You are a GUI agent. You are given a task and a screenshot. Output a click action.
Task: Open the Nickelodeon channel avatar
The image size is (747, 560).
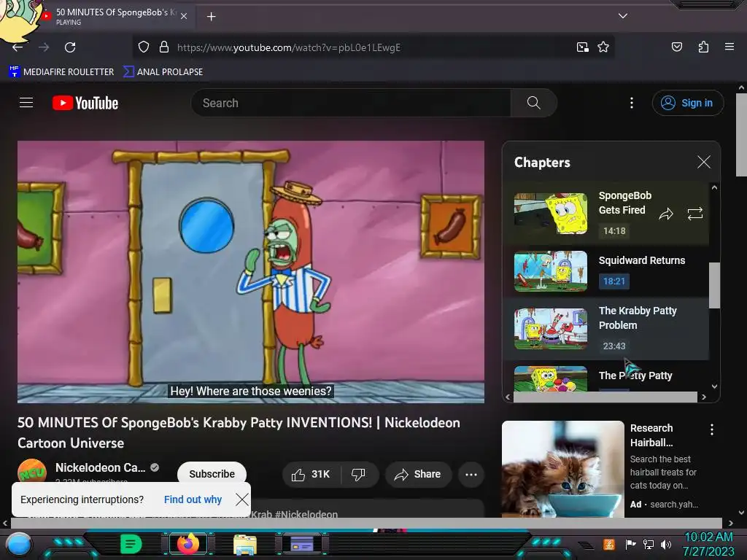(x=32, y=471)
